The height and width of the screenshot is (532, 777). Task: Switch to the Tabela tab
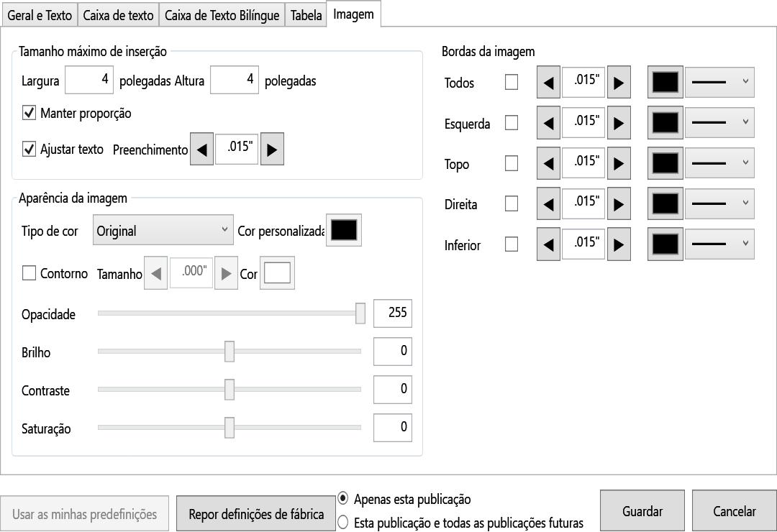coord(306,15)
